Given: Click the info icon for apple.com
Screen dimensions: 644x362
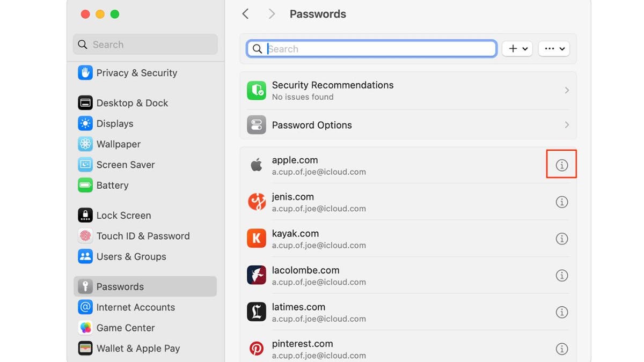Looking at the screenshot, I should [x=561, y=165].
